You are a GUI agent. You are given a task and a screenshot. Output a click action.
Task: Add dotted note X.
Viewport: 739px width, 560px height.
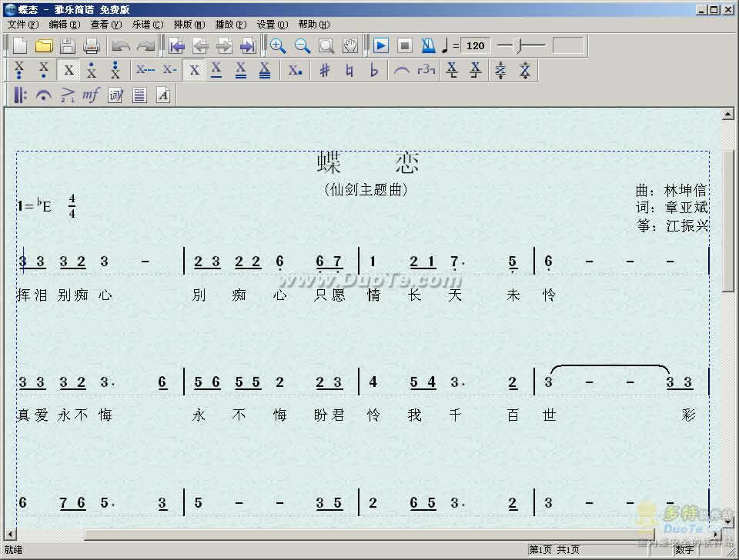pyautogui.click(x=296, y=70)
